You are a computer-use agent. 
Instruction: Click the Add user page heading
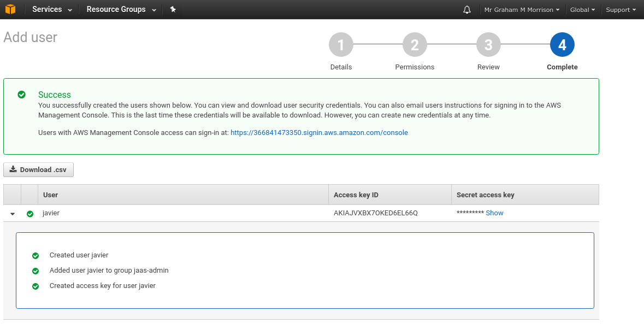(x=31, y=37)
